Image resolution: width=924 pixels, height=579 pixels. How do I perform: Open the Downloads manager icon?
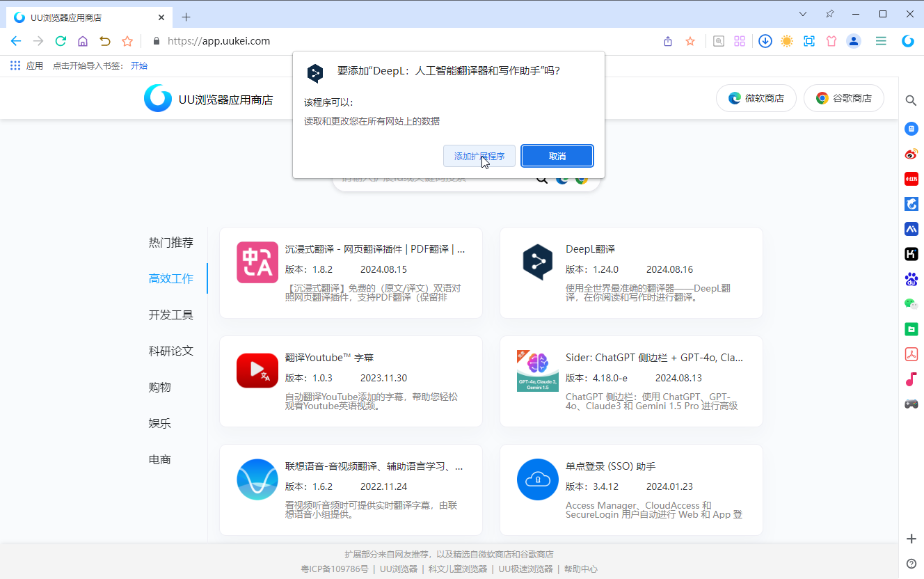pos(765,41)
